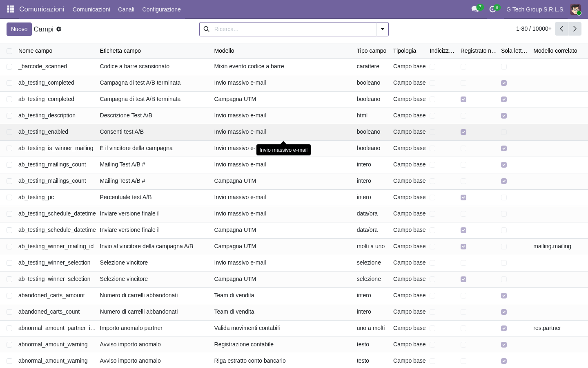Viewport: 588px width, 368px height.
Task: Tick the row checkbox for ab_testing_is_winner_mailing
Action: pos(9,148)
